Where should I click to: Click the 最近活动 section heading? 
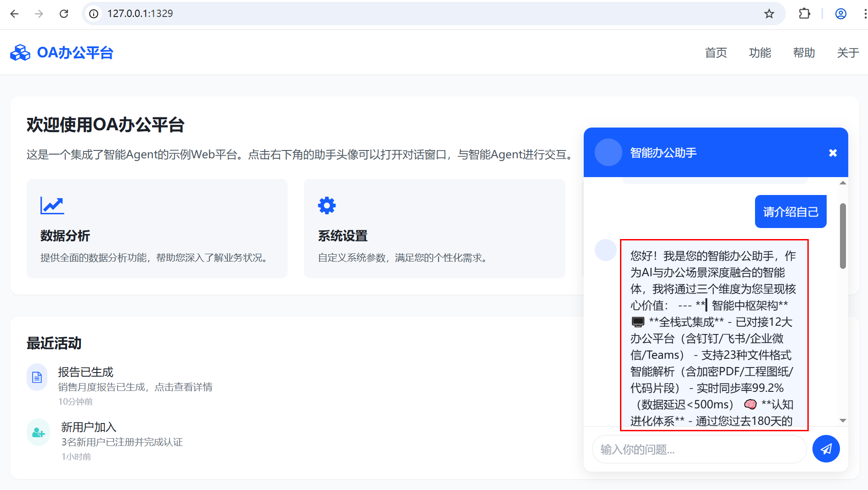pos(54,343)
